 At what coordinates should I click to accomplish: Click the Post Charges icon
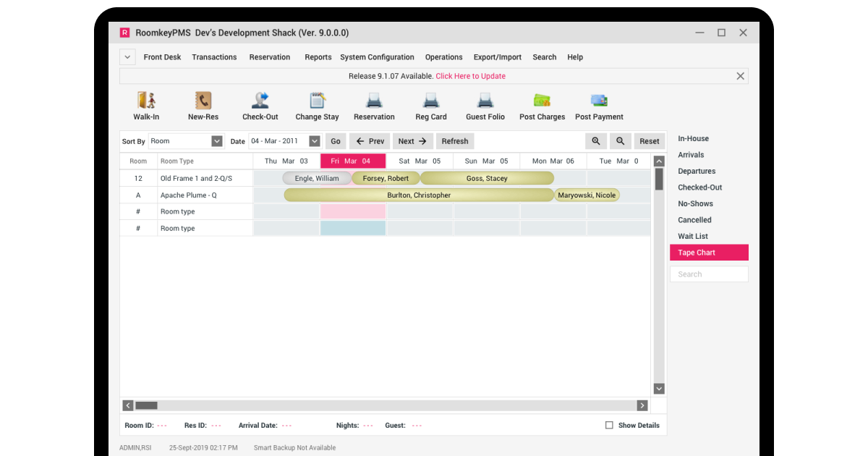point(542,101)
